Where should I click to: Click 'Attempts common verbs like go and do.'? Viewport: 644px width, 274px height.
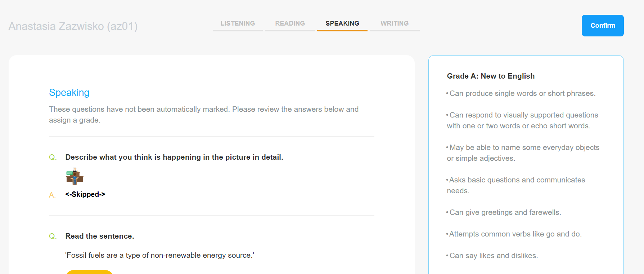pos(514,234)
